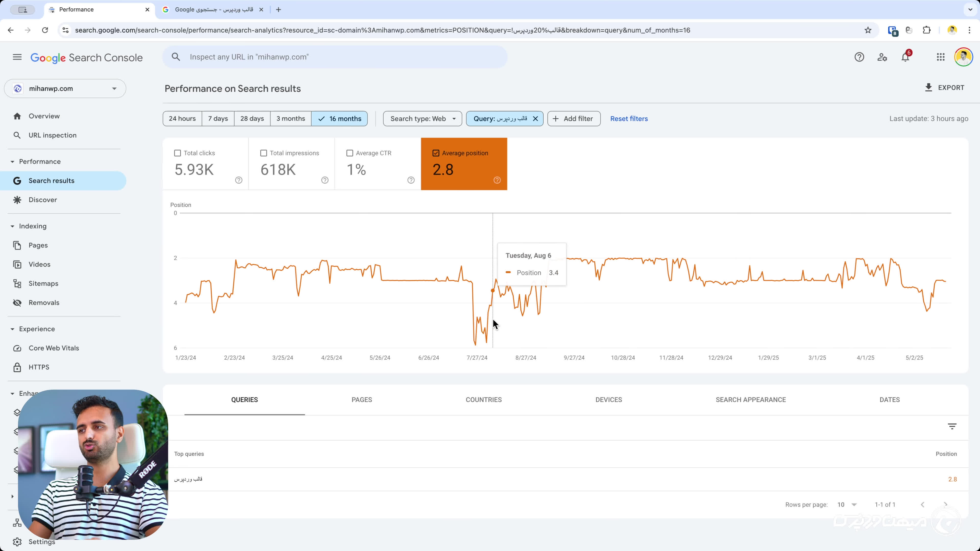
Task: Switch to the QUERIES tab
Action: pos(245,400)
